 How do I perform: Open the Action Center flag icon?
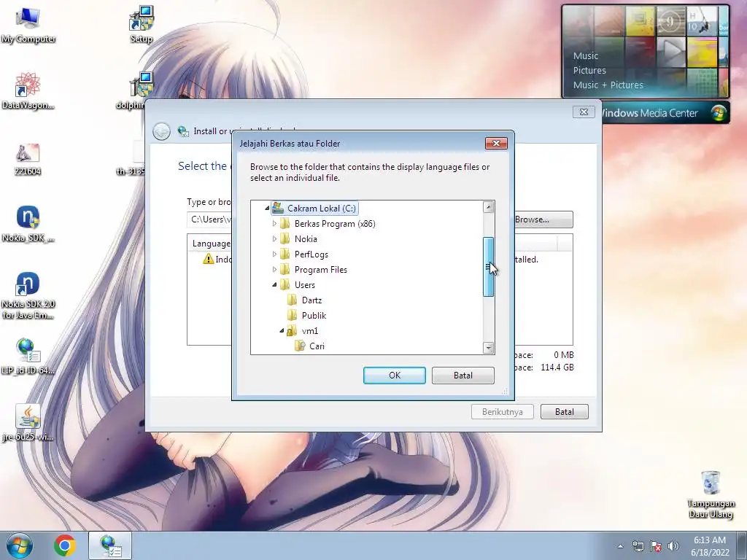pyautogui.click(x=656, y=546)
